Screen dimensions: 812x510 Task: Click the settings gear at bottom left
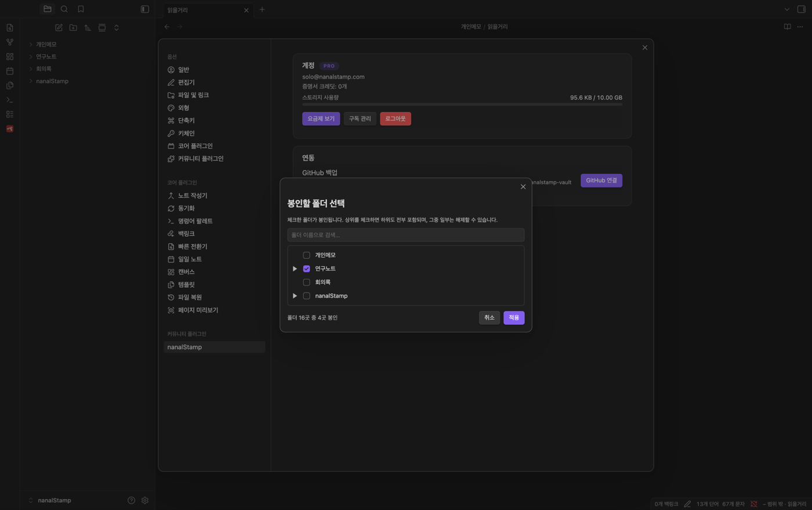(x=145, y=500)
